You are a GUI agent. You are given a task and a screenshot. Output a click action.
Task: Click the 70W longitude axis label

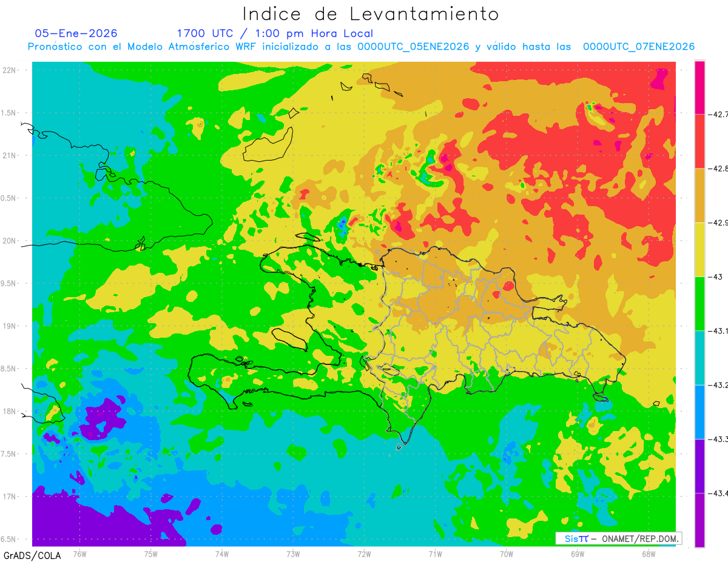[507, 554]
